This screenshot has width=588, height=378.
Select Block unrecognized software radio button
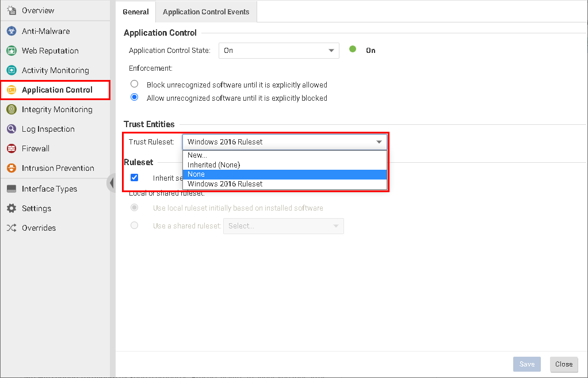point(134,83)
